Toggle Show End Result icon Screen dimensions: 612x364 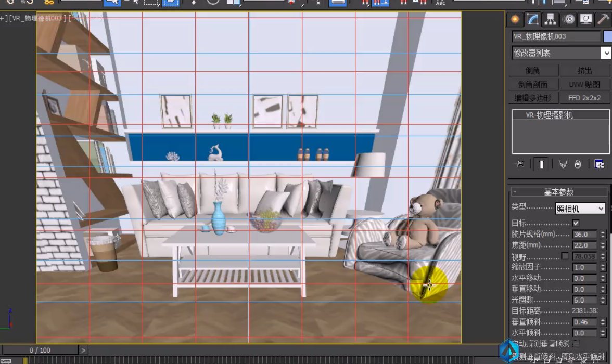pyautogui.click(x=541, y=164)
